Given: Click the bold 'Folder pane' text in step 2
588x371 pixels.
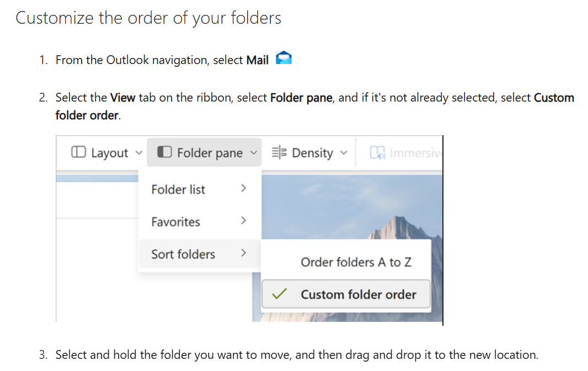Looking at the screenshot, I should [301, 98].
